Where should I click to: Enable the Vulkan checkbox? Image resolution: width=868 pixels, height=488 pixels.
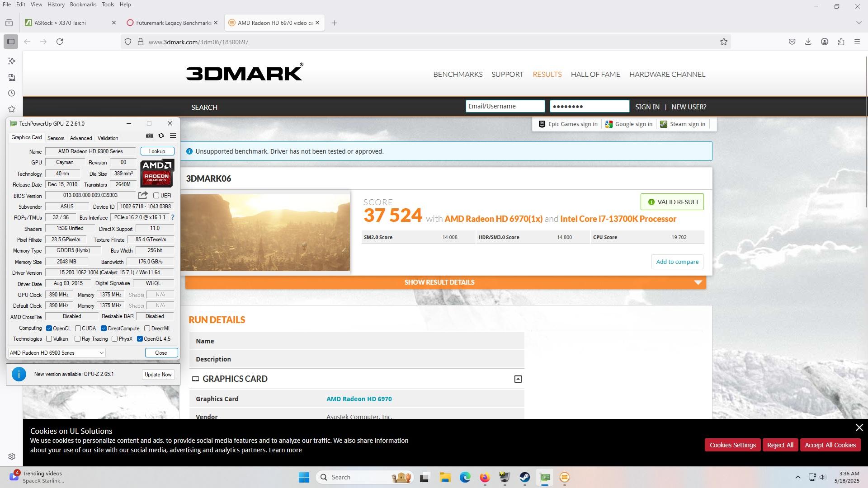[x=49, y=339]
